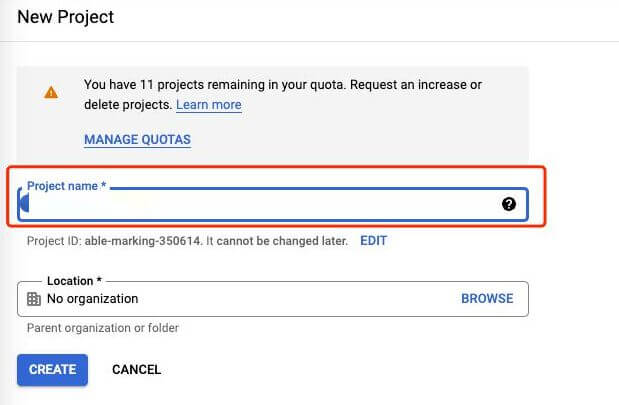
Task: Click the help question mark icon
Action: pos(509,204)
